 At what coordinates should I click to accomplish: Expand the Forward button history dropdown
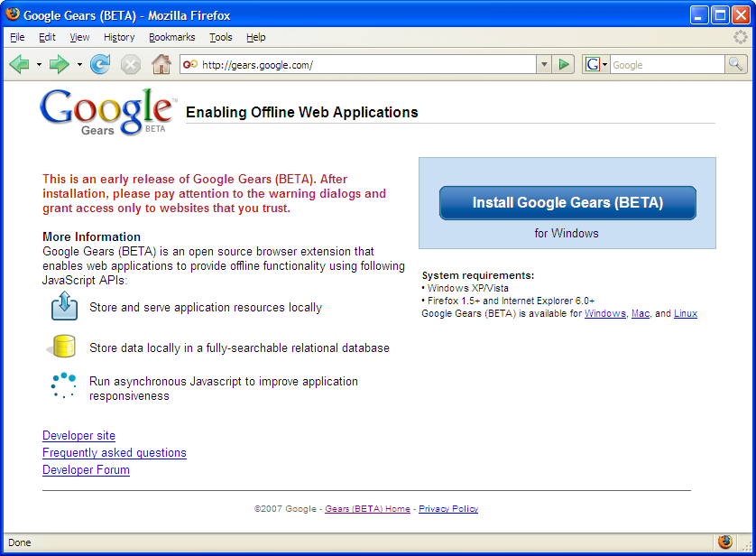coord(79,65)
